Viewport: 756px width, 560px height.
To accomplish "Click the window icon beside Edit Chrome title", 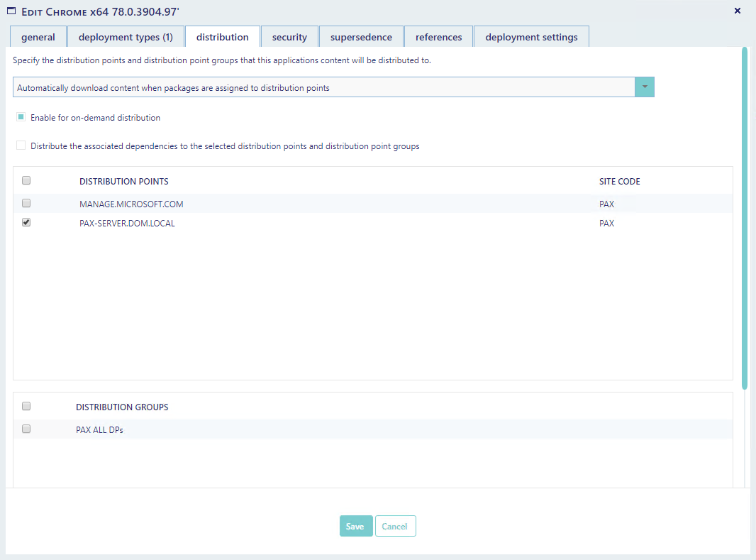I will (11, 11).
